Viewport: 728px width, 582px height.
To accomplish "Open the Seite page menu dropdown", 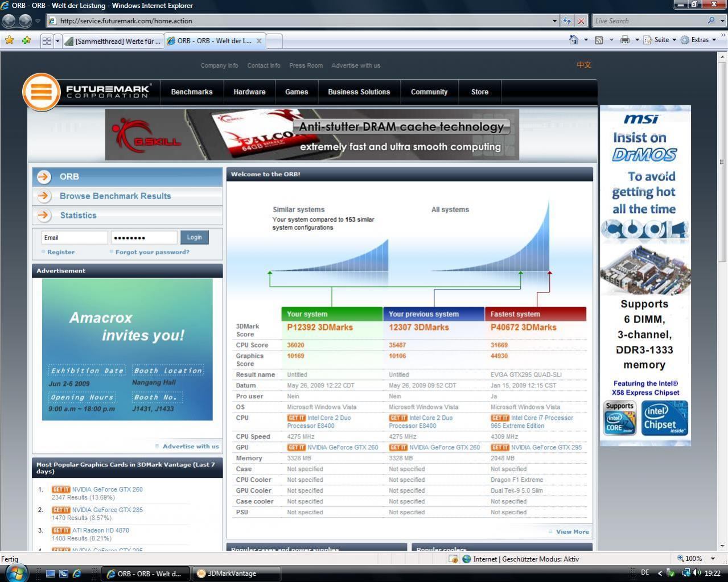I will [660, 40].
